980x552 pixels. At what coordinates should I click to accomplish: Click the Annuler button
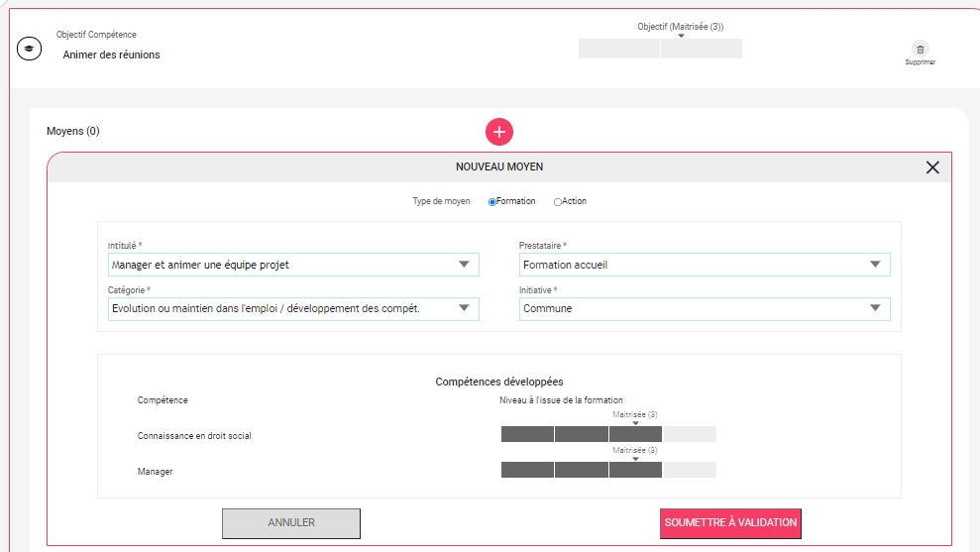pyautogui.click(x=291, y=523)
